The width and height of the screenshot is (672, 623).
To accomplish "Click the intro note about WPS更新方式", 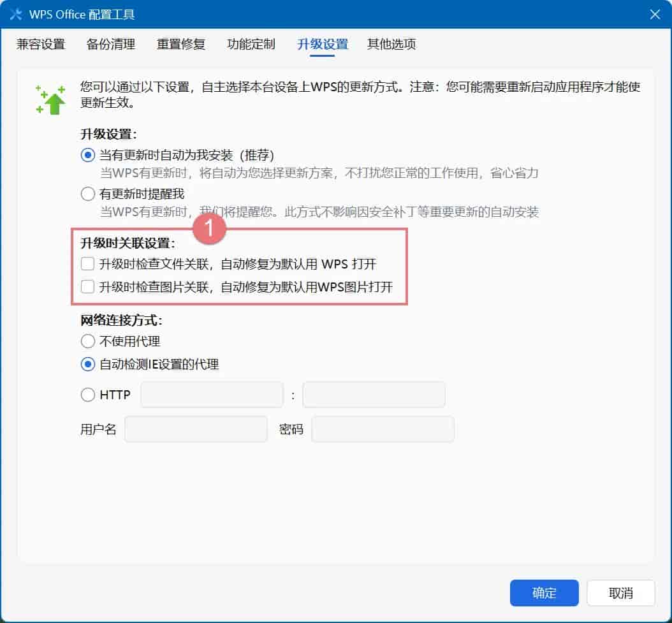I will coord(360,94).
